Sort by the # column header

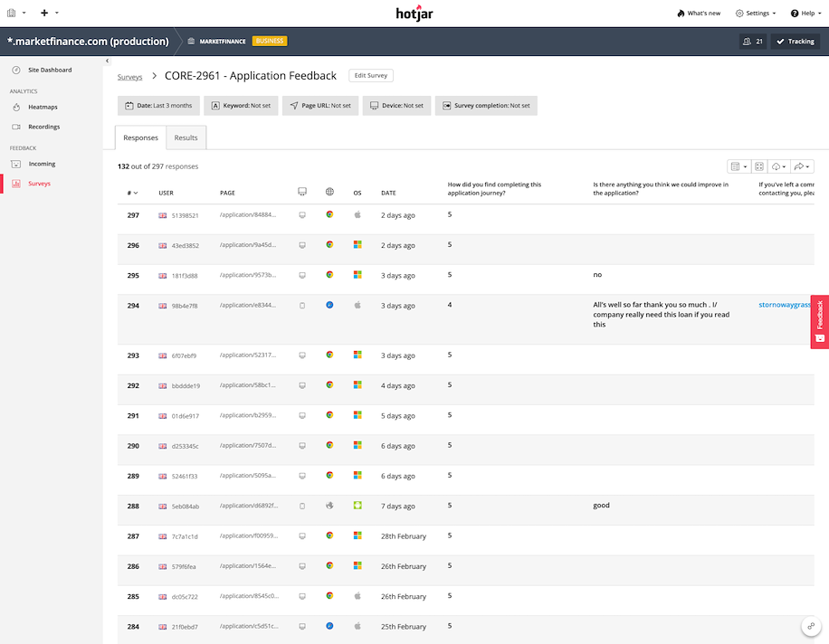click(132, 194)
